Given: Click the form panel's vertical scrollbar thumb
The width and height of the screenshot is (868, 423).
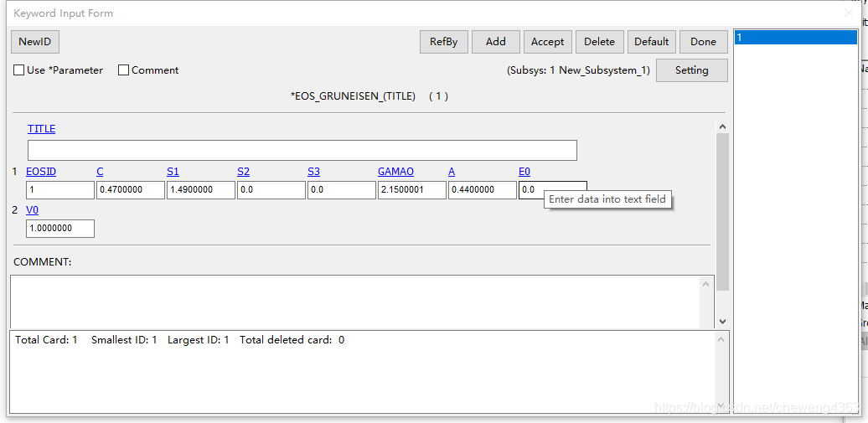Looking at the screenshot, I should (x=722, y=212).
